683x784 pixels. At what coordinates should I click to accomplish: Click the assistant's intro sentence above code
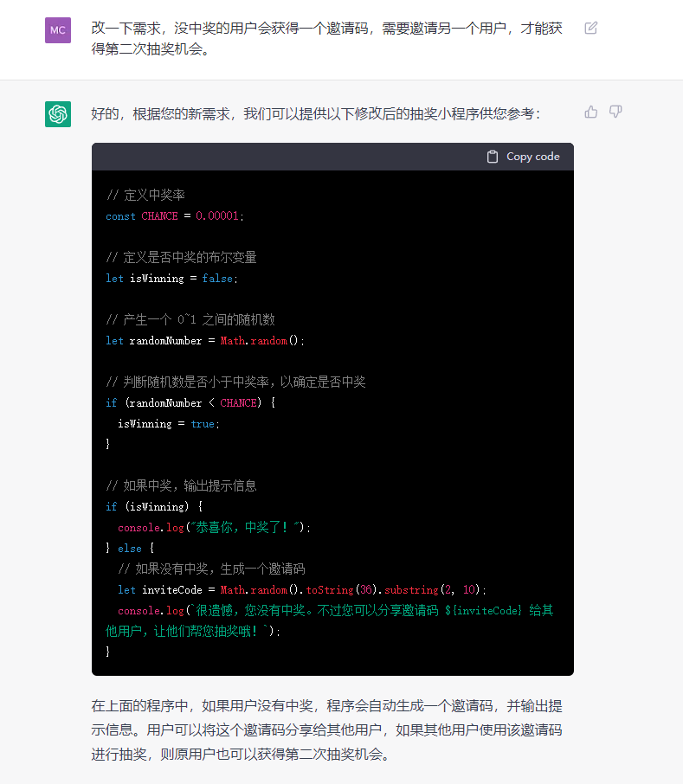(x=315, y=113)
